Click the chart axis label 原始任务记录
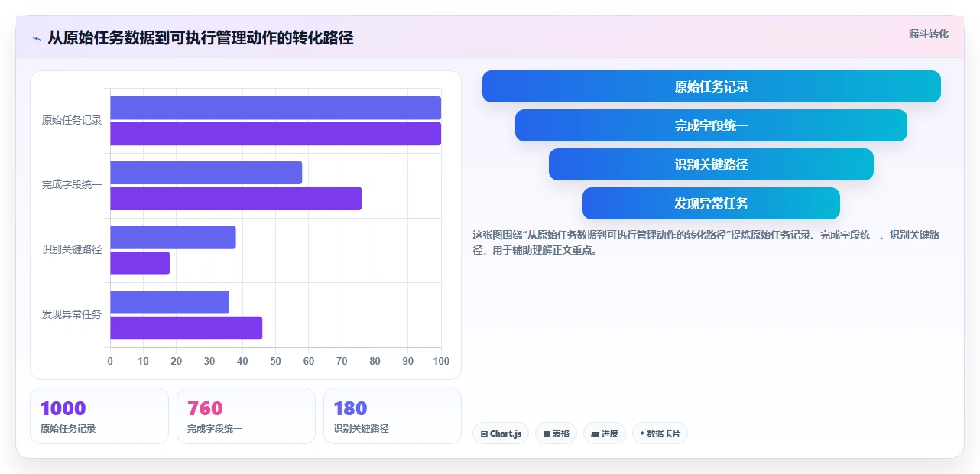Image resolution: width=980 pixels, height=474 pixels. [x=72, y=120]
